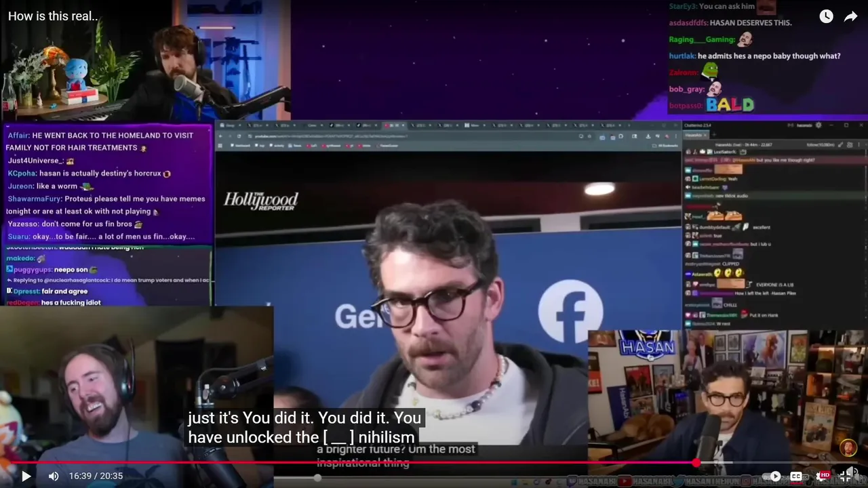Click the 16:39 / 20:35 time display
Viewport: 868px width, 488px height.
[x=96, y=476]
